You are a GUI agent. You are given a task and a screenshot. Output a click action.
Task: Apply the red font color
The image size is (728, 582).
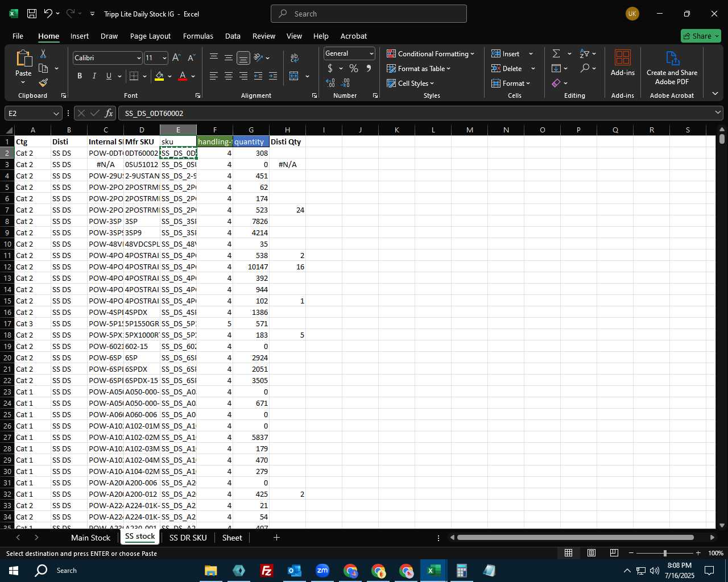(x=183, y=76)
